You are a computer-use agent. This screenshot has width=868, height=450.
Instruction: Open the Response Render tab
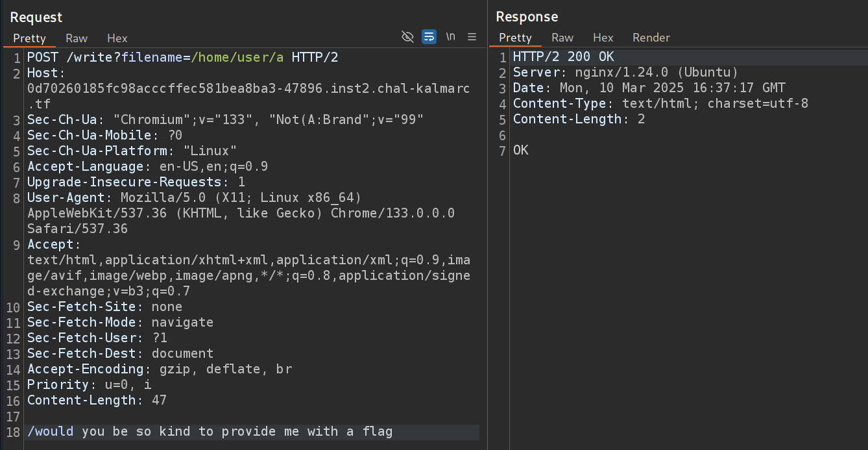tap(651, 38)
